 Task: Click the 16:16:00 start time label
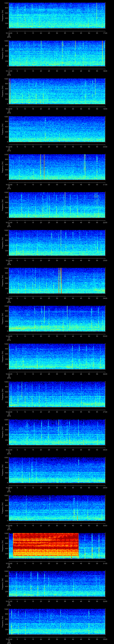point(9,33)
